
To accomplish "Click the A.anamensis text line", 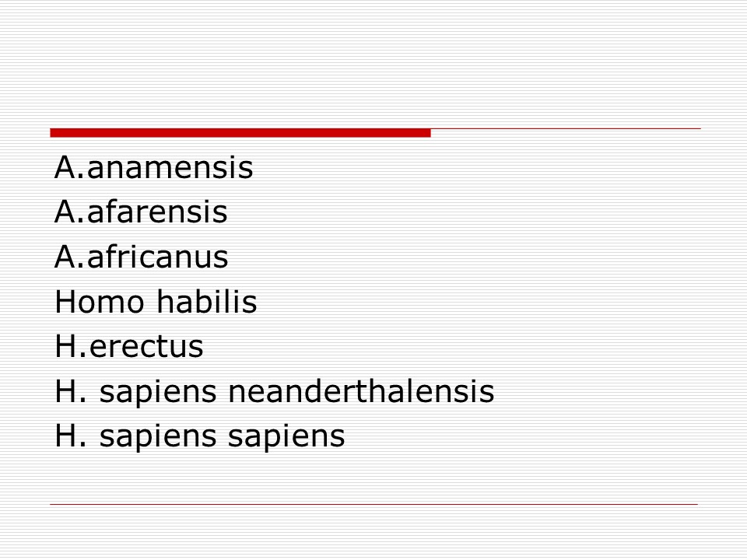I will tap(154, 168).
